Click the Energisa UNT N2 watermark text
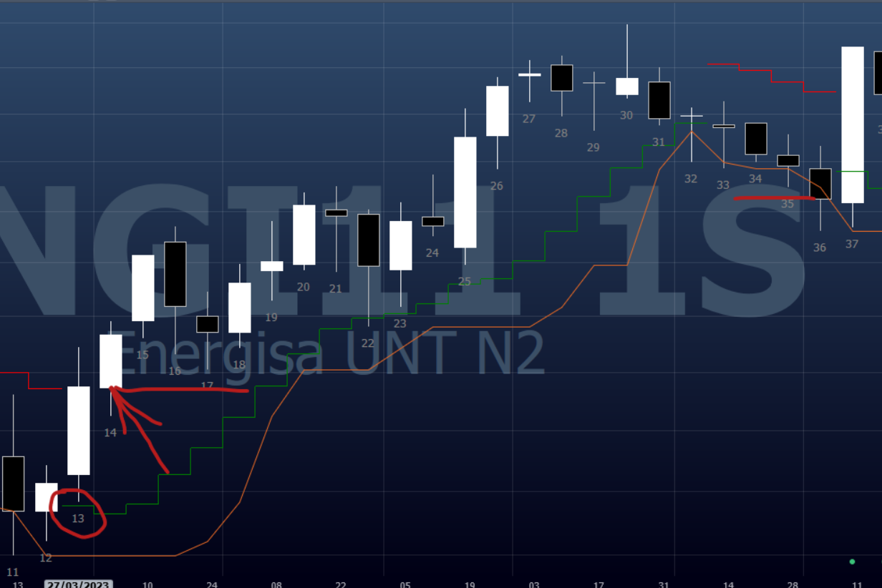882x588 pixels. [x=329, y=354]
